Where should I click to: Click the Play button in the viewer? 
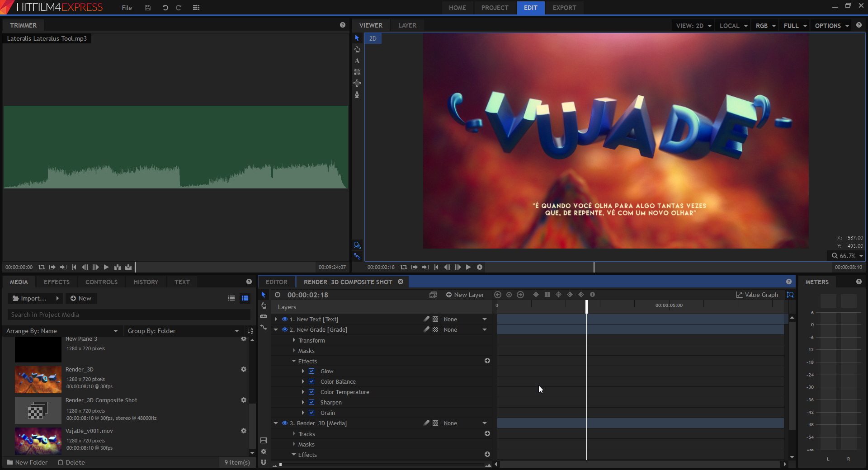[468, 267]
